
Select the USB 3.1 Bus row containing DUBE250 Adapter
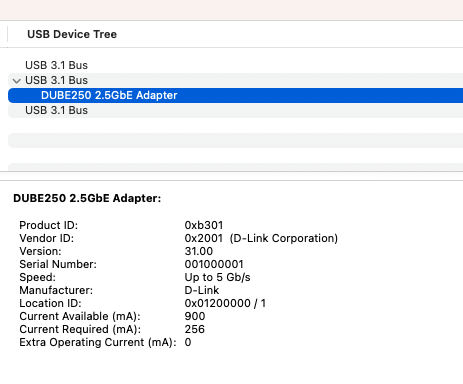point(235,80)
